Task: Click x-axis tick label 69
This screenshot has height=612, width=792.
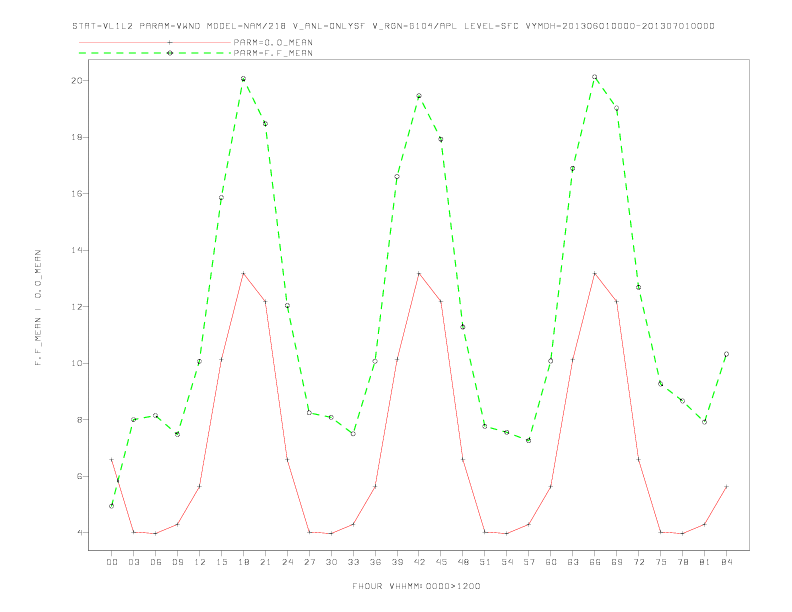Action: (617, 562)
